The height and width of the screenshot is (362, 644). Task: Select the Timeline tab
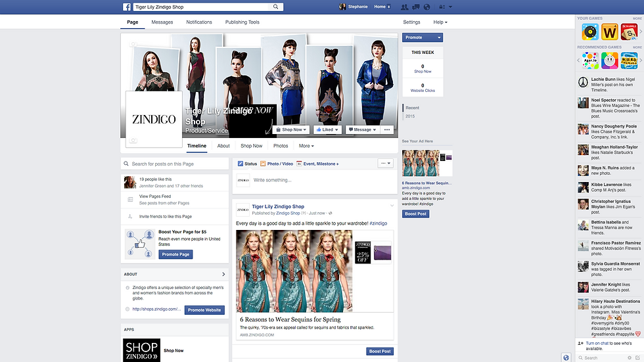coord(196,146)
